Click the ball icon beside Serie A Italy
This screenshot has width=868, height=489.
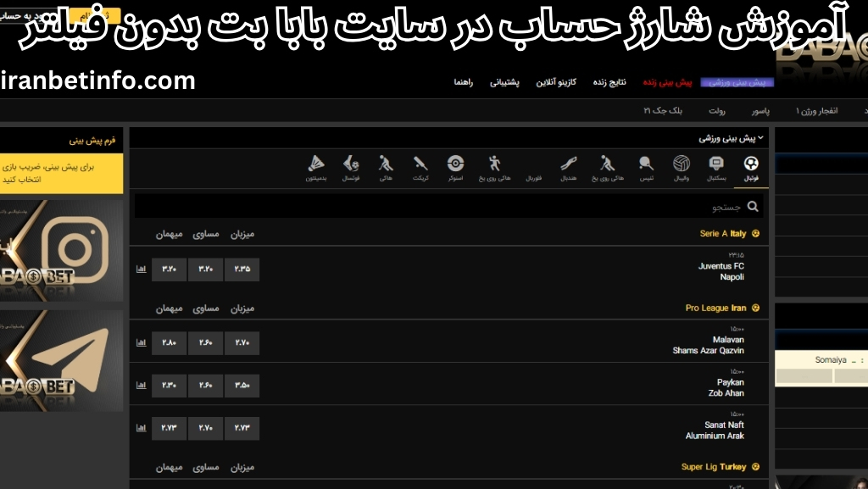coord(755,233)
